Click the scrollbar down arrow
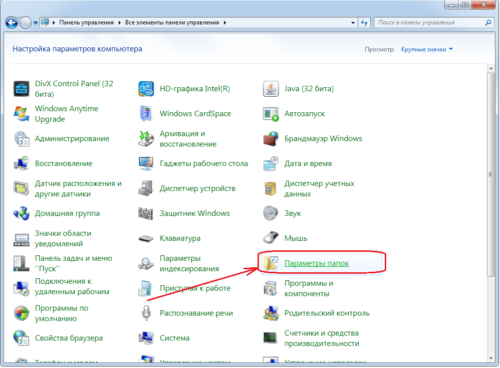The image size is (500, 368). pos(490,359)
